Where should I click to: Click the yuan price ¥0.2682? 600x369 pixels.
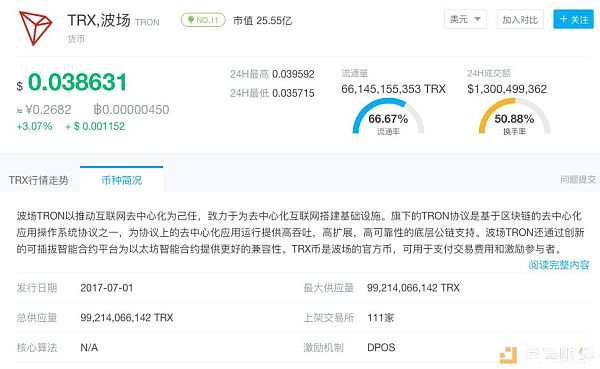coord(48,110)
